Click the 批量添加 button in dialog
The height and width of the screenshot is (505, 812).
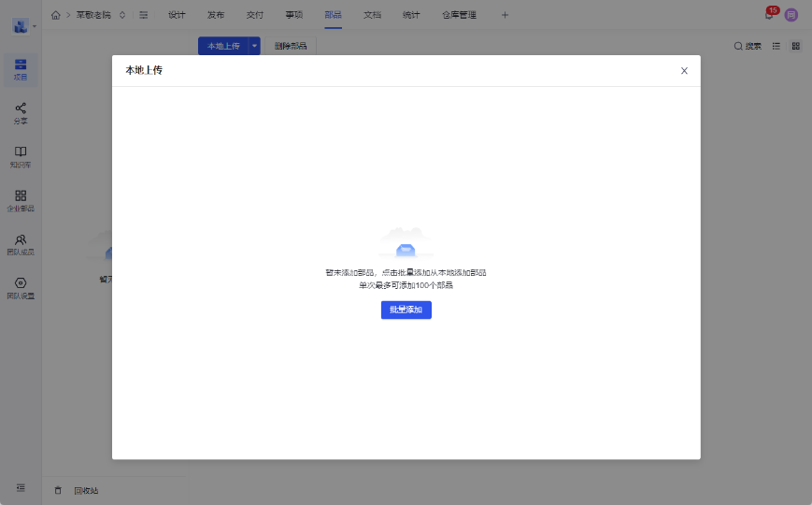click(x=406, y=310)
